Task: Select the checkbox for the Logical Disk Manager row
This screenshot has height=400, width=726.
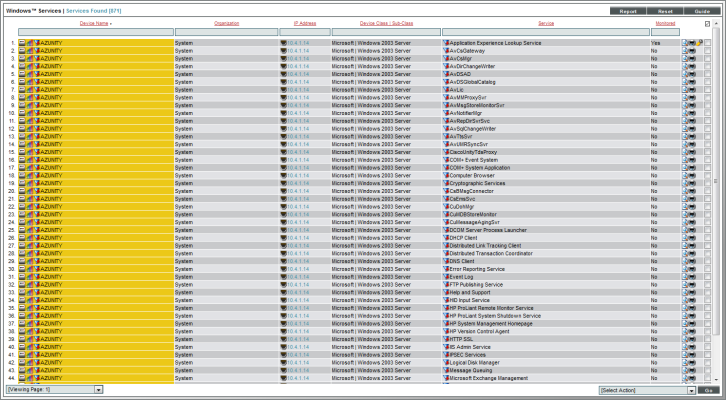Action: pyautogui.click(x=707, y=362)
